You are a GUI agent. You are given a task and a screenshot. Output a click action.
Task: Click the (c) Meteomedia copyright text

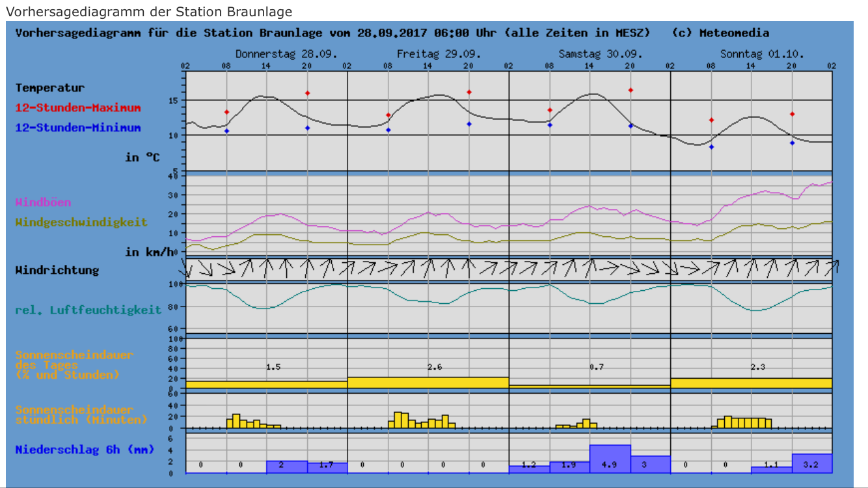click(x=720, y=33)
